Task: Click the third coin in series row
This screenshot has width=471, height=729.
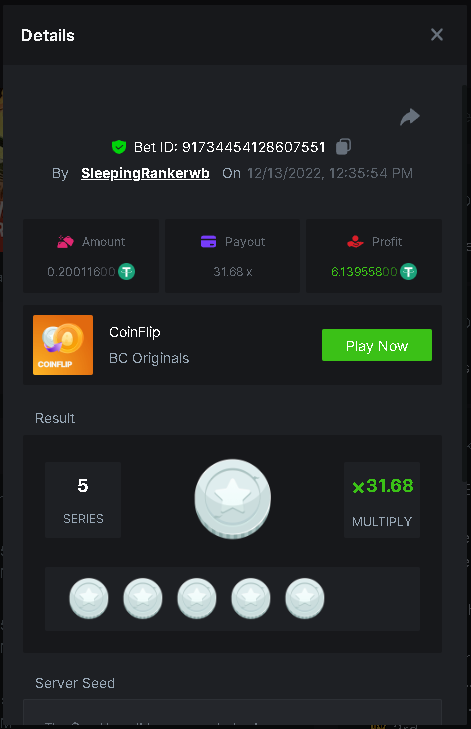Action: pos(197,598)
